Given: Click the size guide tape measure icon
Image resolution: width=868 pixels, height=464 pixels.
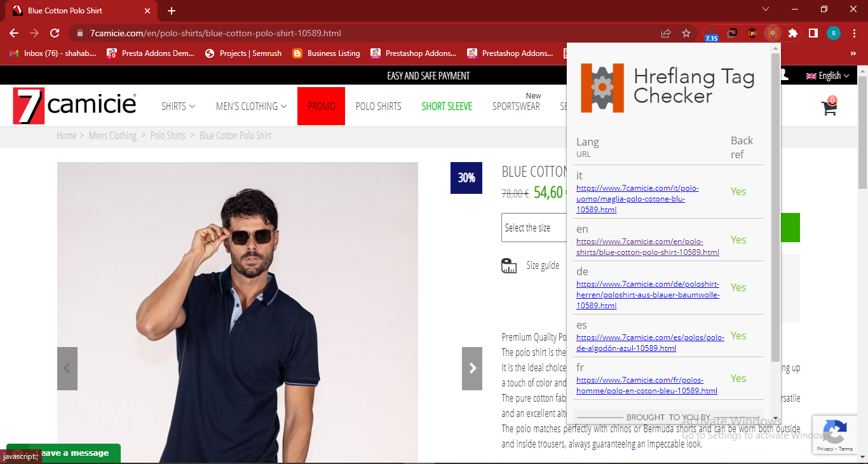Looking at the screenshot, I should pyautogui.click(x=509, y=266).
